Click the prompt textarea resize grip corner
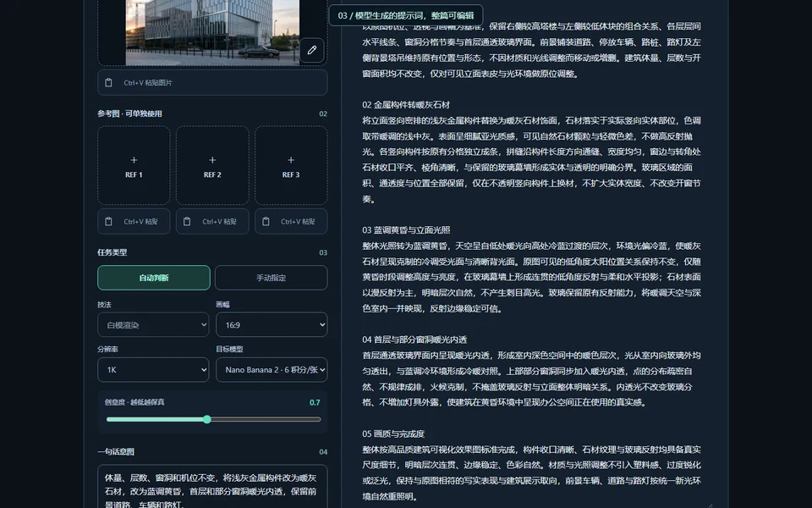The width and height of the screenshot is (812, 508). [x=710, y=505]
